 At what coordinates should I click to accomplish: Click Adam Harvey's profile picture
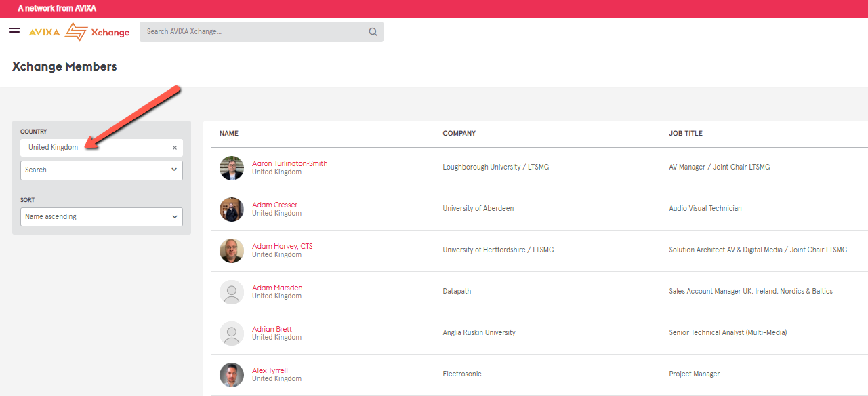point(232,251)
